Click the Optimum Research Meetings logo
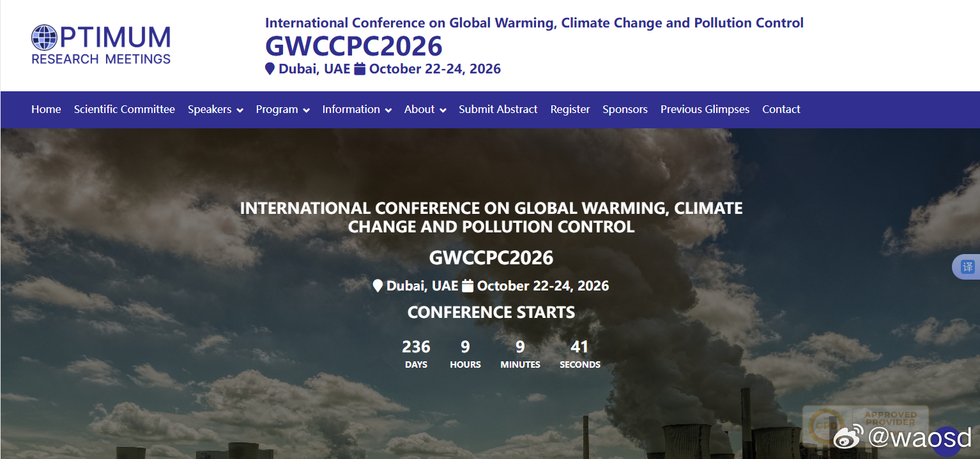980x459 pixels. coord(101,45)
